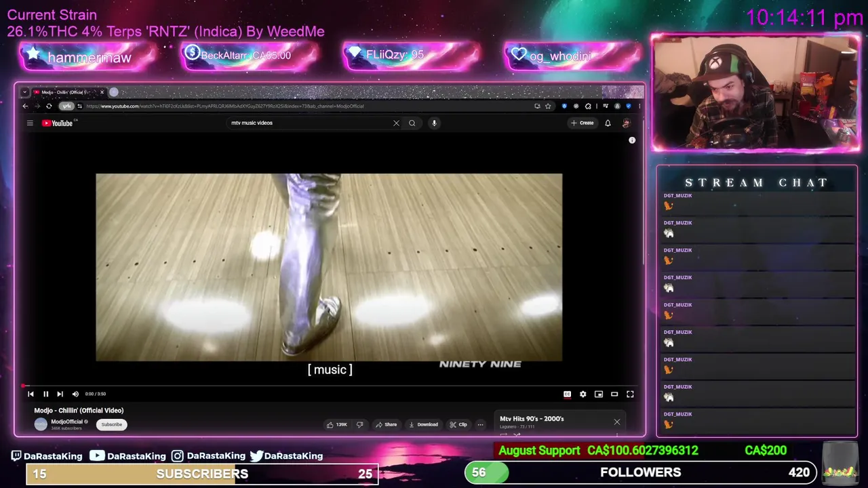
Task: Click the browser forward arrow
Action: click(37, 106)
